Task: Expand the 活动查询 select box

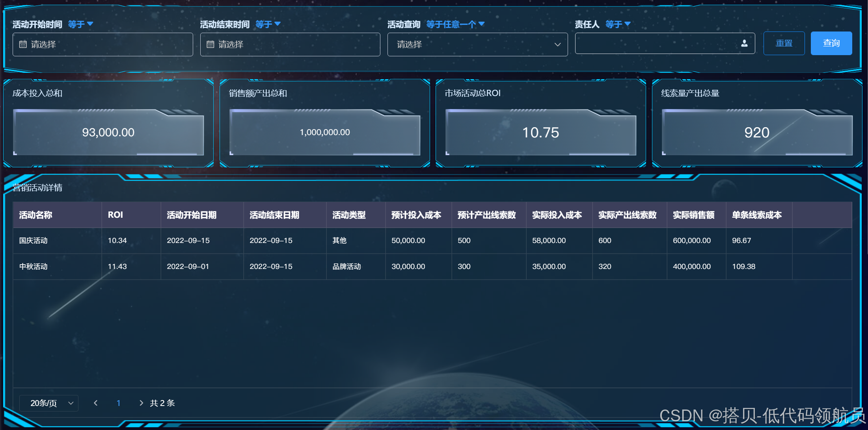Action: (477, 44)
